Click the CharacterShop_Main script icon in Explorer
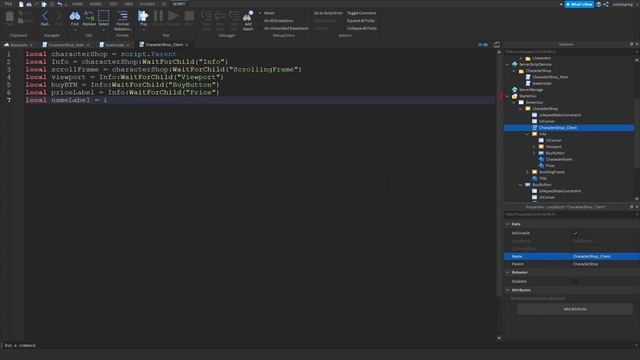The height and width of the screenshot is (360, 640). [x=528, y=77]
